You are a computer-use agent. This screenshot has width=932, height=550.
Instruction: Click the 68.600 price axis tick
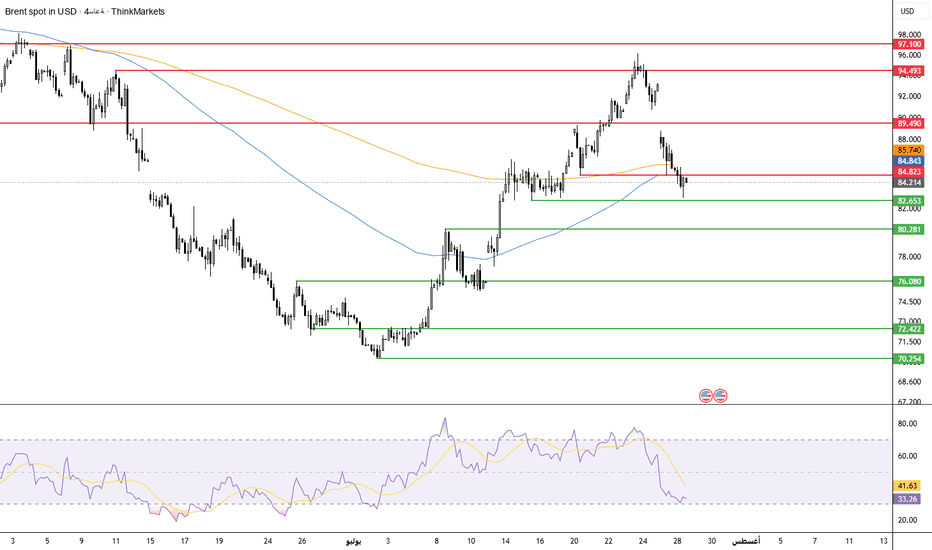click(909, 382)
